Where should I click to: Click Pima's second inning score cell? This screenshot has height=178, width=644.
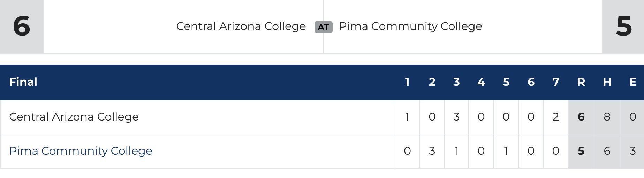point(432,151)
